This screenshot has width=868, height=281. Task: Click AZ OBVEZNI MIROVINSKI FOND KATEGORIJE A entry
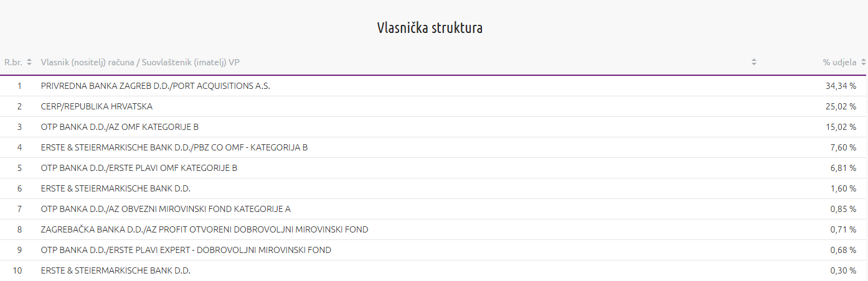(166, 209)
